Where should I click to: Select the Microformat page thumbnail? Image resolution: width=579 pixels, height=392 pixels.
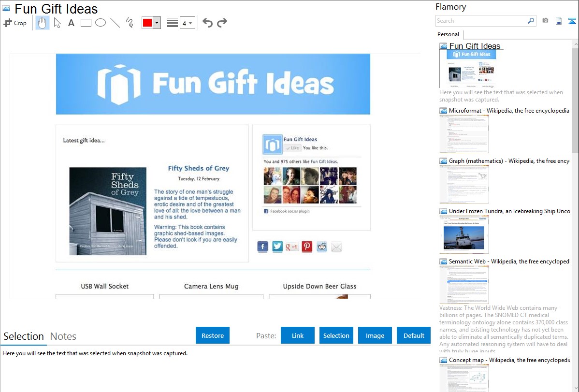coord(464,134)
